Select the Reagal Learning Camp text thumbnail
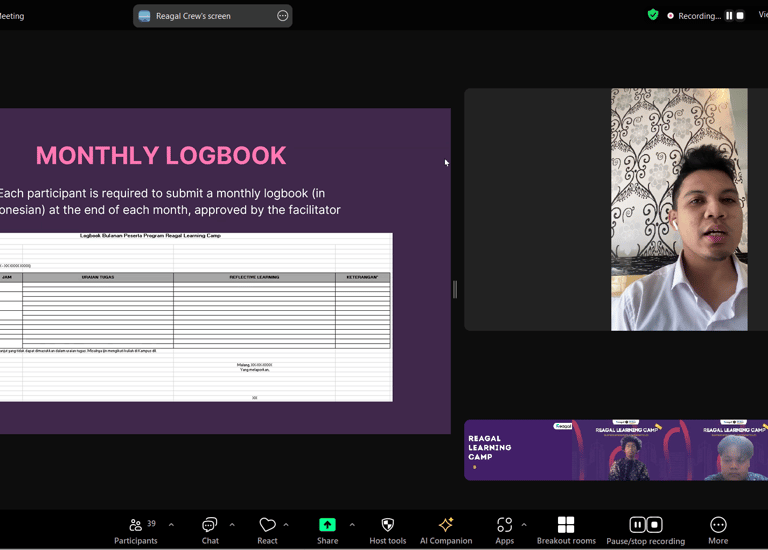 click(x=518, y=450)
